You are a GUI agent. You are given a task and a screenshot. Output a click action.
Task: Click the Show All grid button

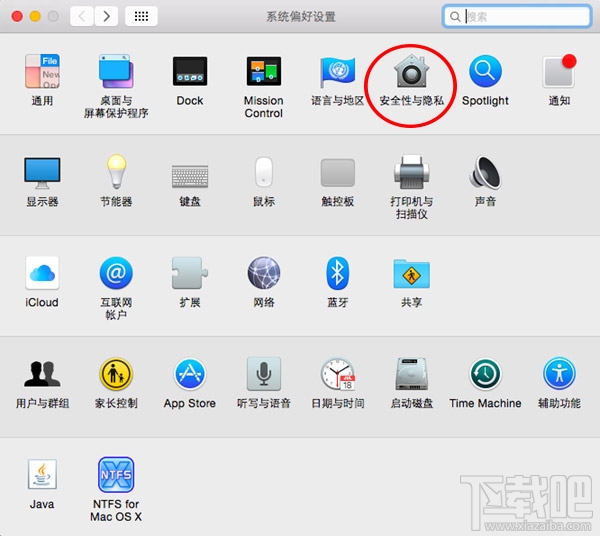141,16
